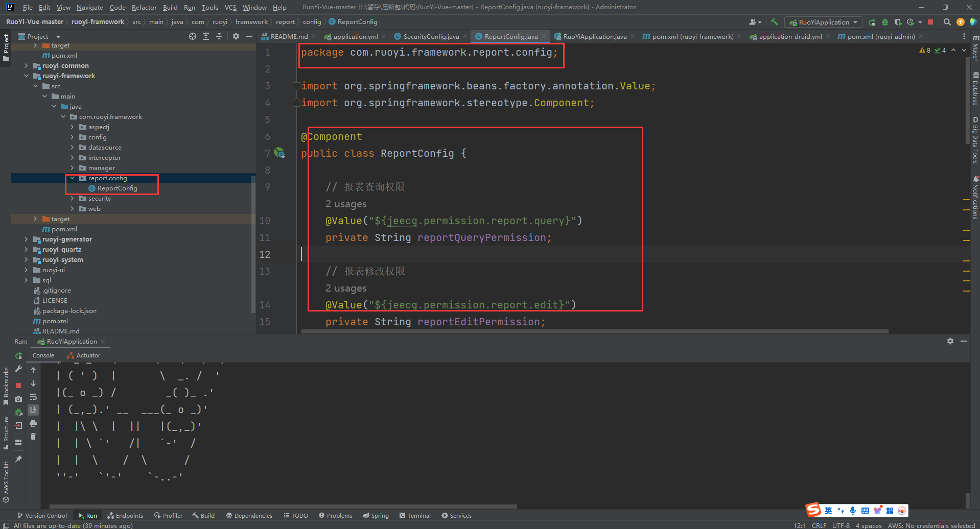Open RuoYiApplication run configuration dropdown

click(823, 22)
